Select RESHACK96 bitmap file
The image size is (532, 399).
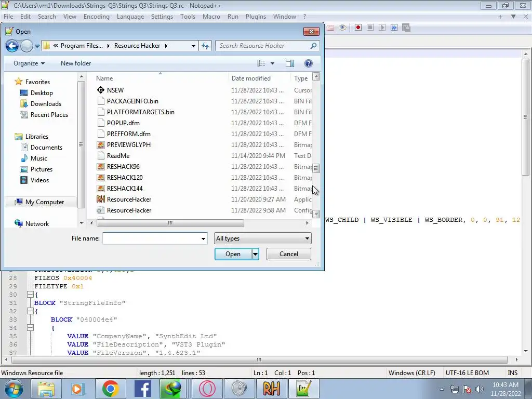pyautogui.click(x=123, y=167)
